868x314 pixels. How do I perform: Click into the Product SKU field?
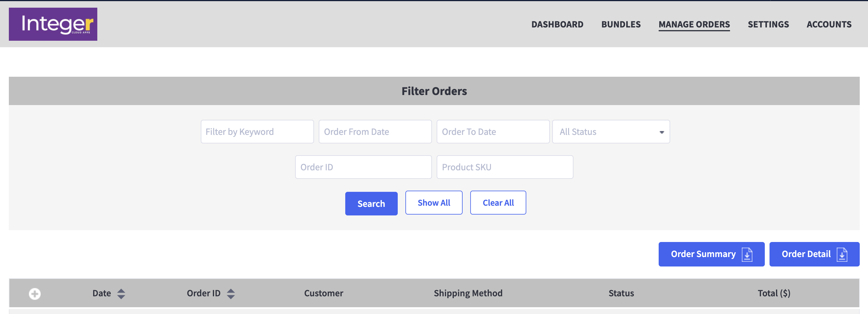point(505,167)
